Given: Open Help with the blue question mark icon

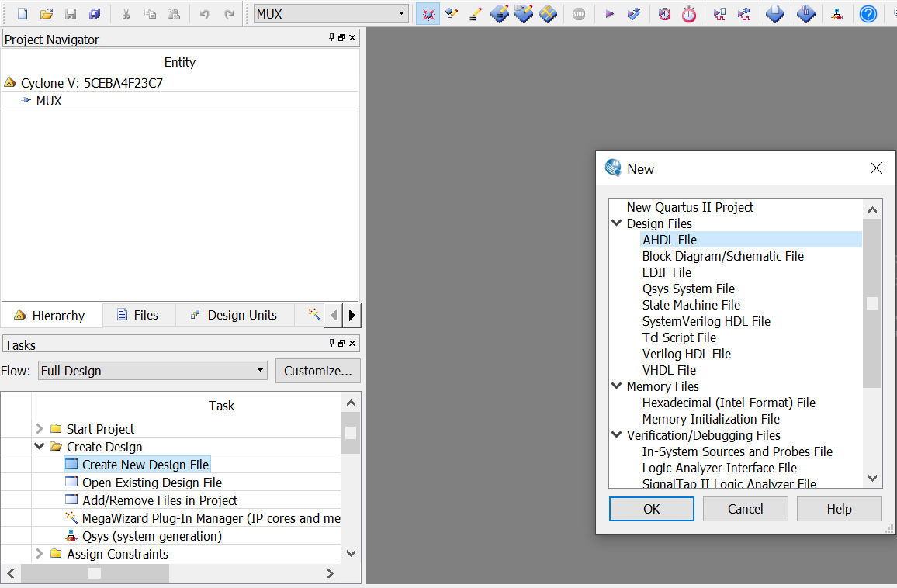Looking at the screenshot, I should [x=868, y=14].
